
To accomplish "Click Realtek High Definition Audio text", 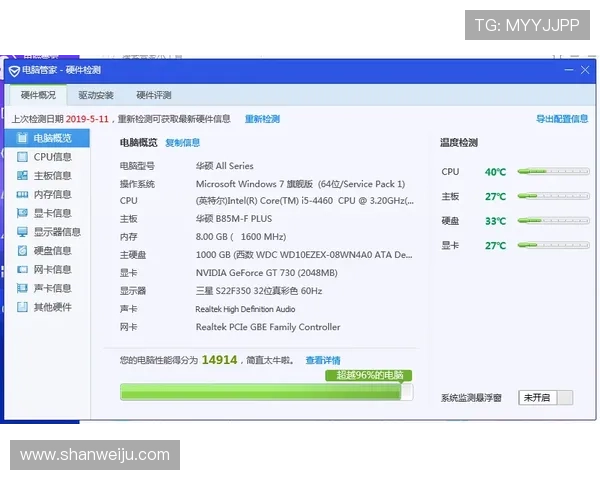I will click(245, 309).
